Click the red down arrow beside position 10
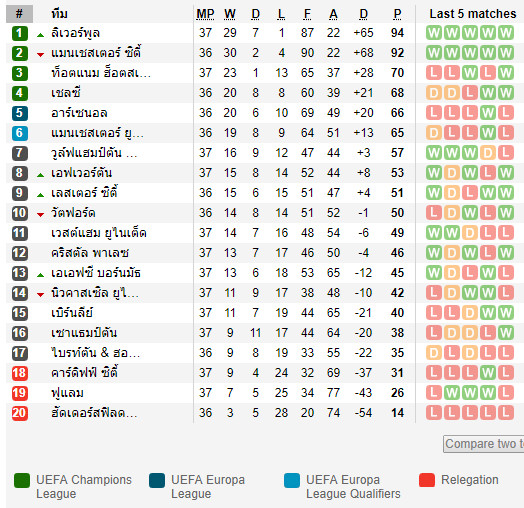The height and width of the screenshot is (508, 524). click(x=40, y=215)
